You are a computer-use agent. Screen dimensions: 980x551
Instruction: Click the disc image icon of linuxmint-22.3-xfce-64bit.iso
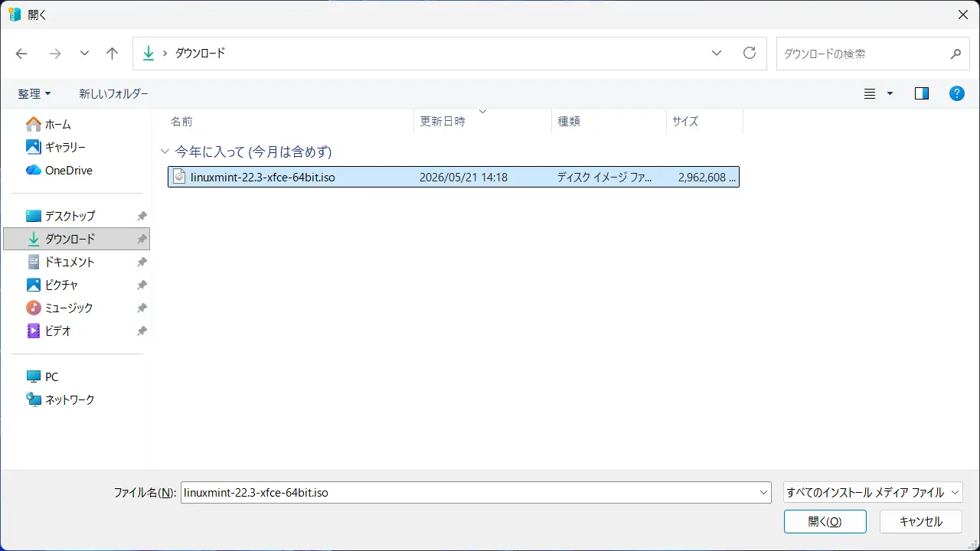coord(179,177)
